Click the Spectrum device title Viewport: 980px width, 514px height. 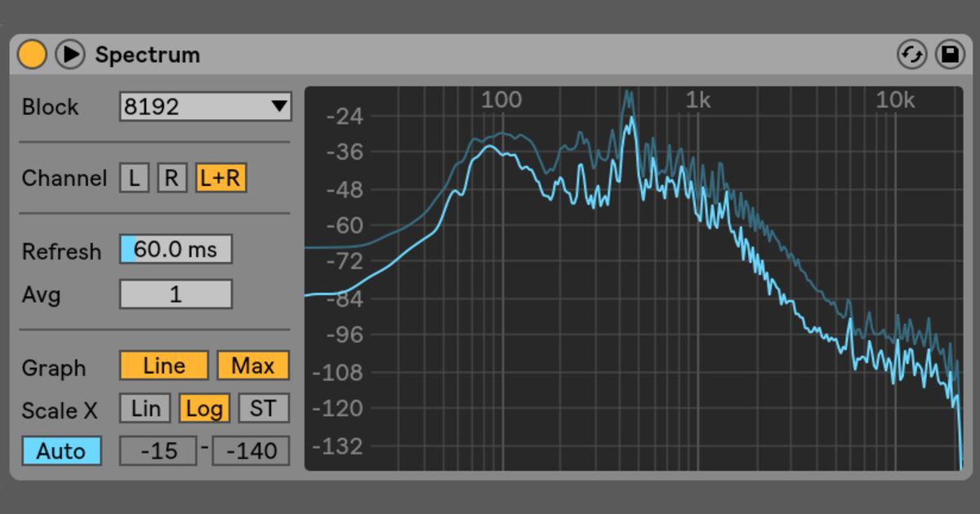tap(147, 55)
